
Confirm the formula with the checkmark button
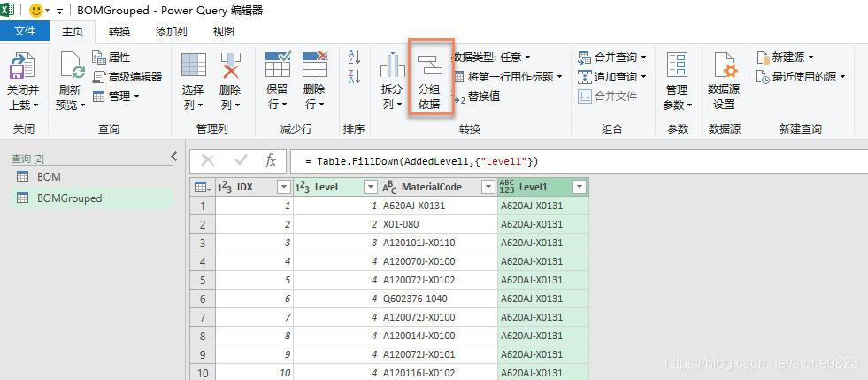[x=241, y=160]
